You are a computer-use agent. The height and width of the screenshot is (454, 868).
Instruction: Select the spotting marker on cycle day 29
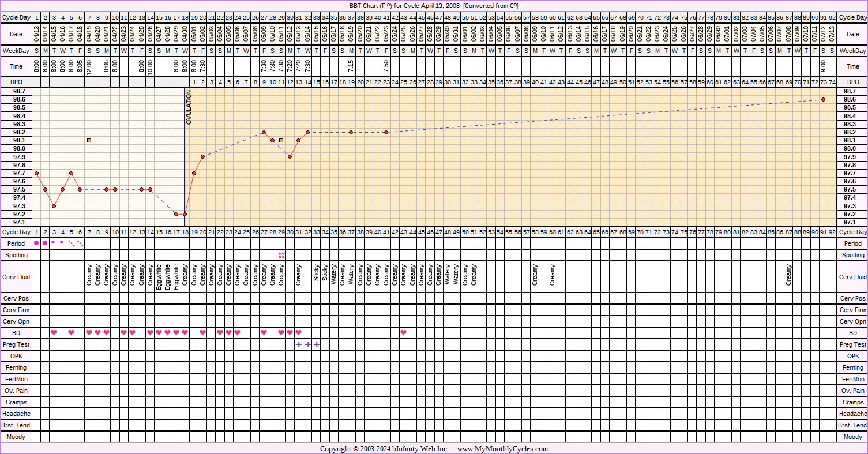(x=281, y=255)
